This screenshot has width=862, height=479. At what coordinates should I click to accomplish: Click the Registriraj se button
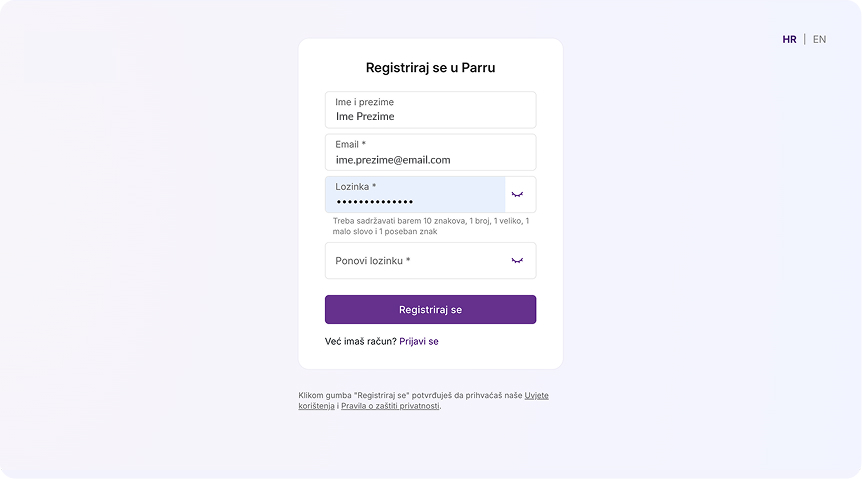[x=430, y=310]
